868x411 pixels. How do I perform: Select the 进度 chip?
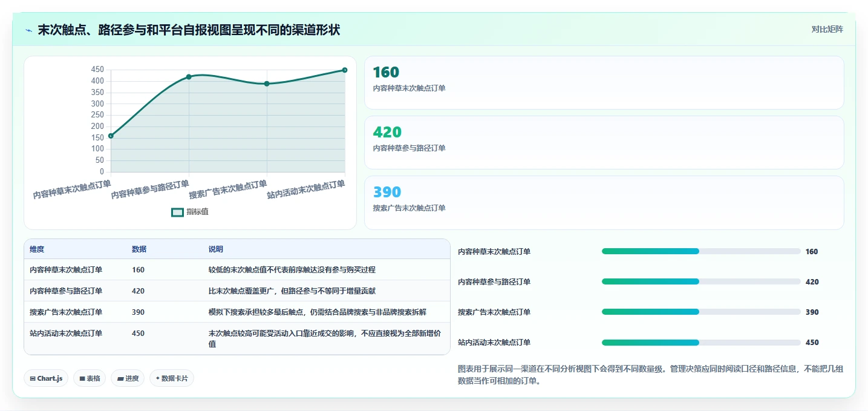128,378
